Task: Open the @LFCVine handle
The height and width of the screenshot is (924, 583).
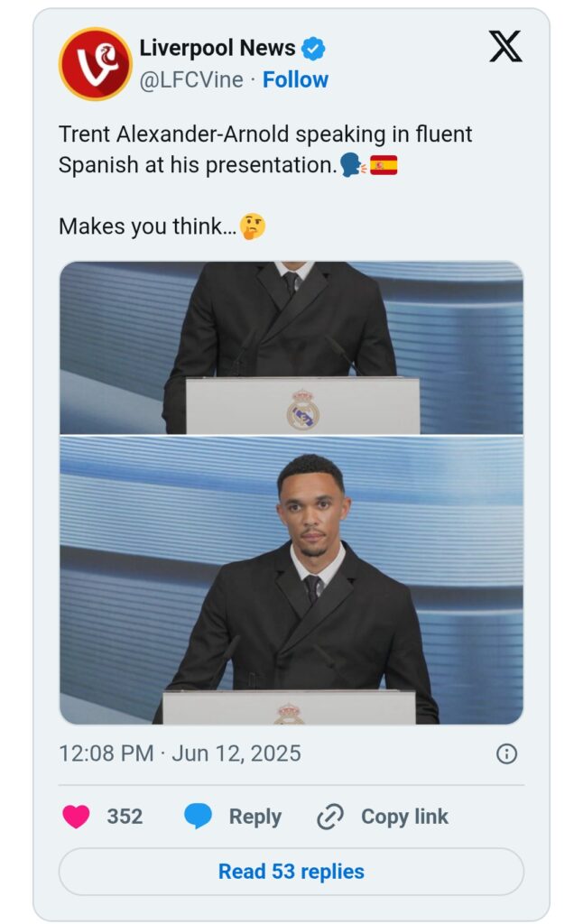Action: [x=191, y=80]
